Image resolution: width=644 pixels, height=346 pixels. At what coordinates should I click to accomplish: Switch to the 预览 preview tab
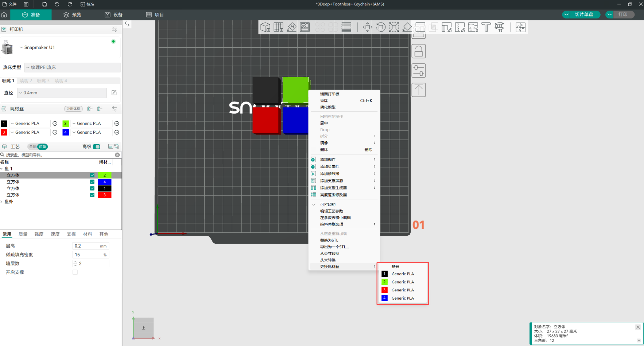point(72,15)
